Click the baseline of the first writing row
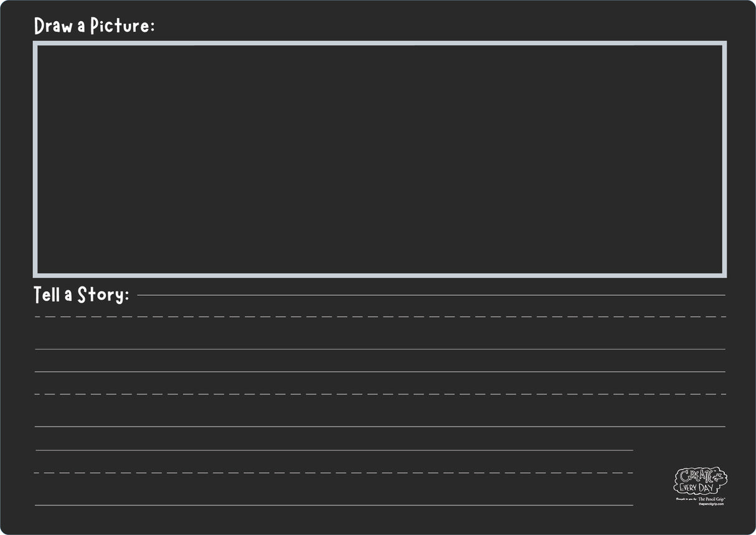The height and width of the screenshot is (535, 756). pyautogui.click(x=380, y=349)
